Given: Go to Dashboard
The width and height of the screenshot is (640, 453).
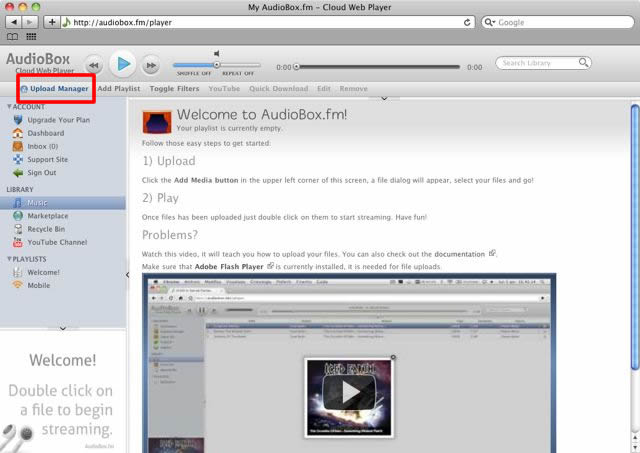Looking at the screenshot, I should click(x=46, y=133).
